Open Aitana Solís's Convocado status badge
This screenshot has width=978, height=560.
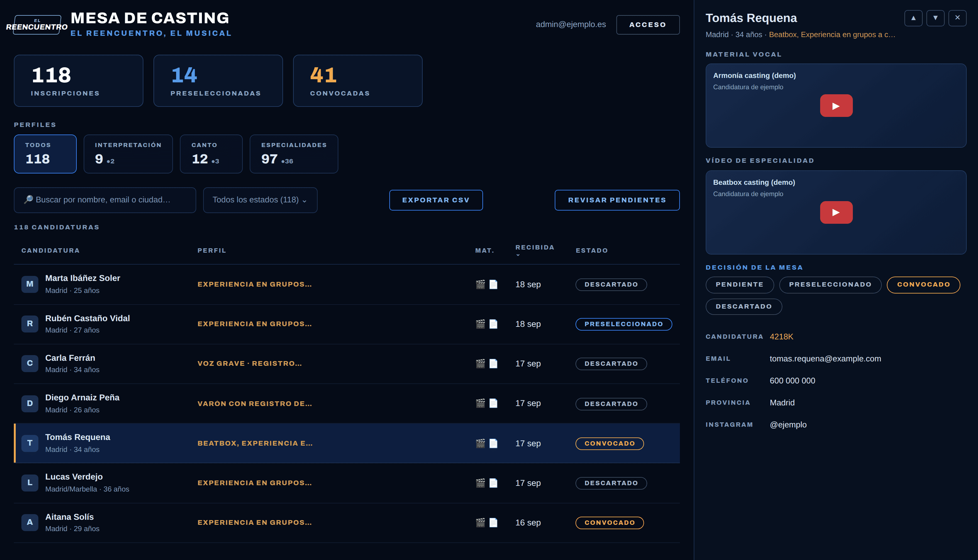pos(609,523)
